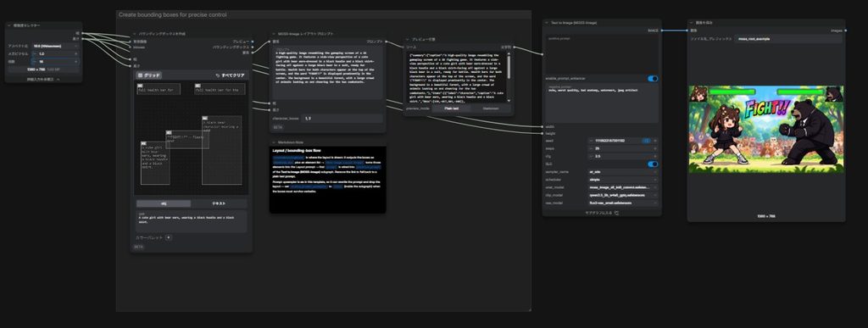Select the FIGHT text bounding box

coord(187,139)
